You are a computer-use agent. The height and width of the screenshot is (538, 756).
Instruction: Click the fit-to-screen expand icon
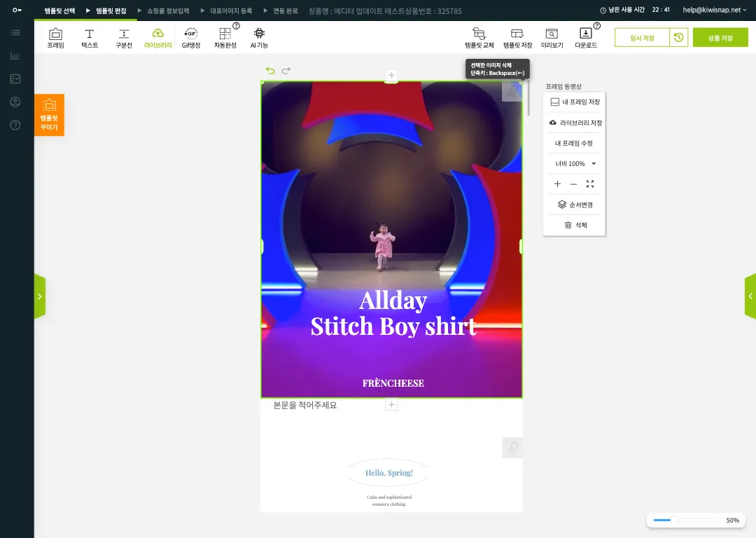coord(589,184)
